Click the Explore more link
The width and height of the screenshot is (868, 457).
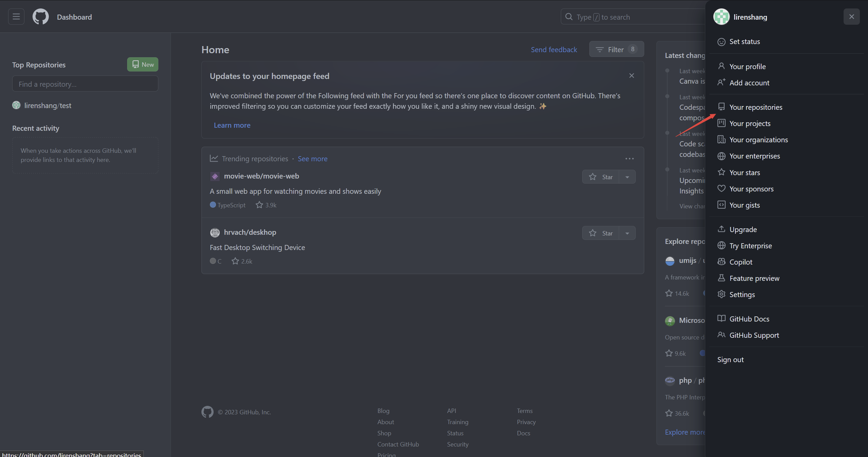tap(685, 432)
